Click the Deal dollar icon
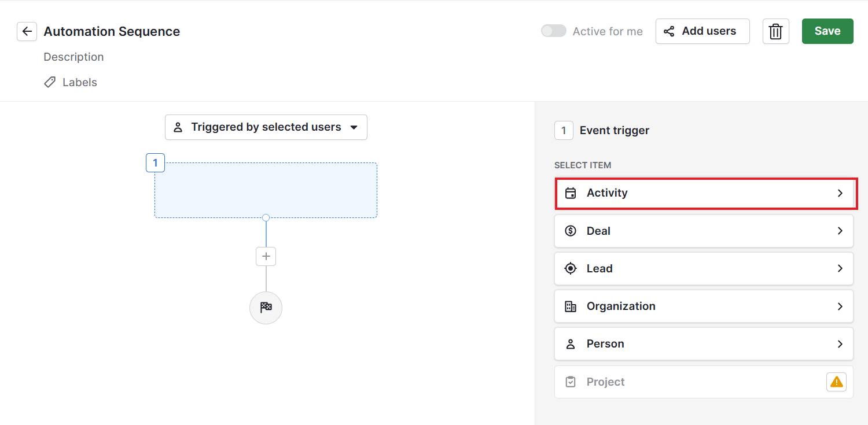Image resolution: width=868 pixels, height=425 pixels. click(571, 231)
